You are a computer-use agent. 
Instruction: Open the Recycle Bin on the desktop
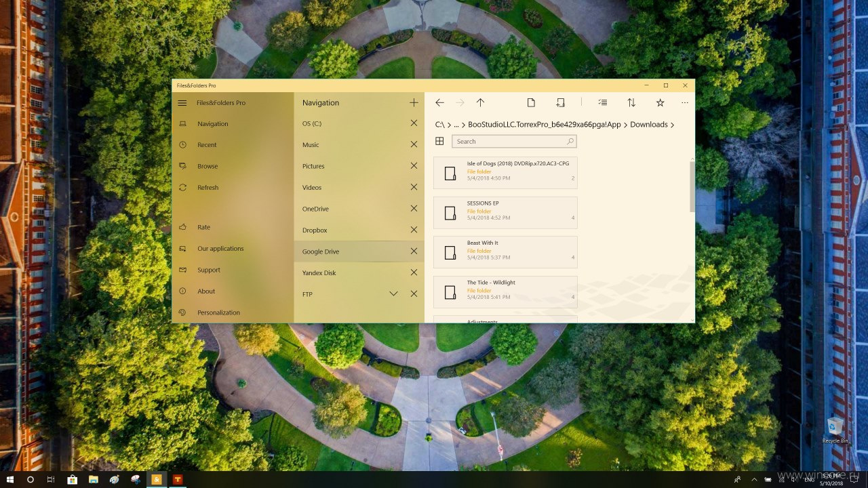point(835,430)
